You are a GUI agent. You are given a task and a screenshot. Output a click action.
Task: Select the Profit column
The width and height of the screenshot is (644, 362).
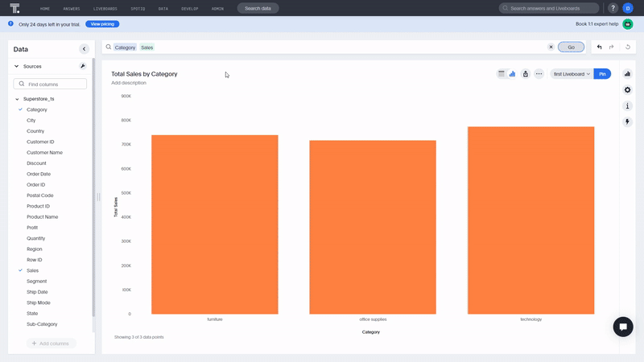coord(32,228)
